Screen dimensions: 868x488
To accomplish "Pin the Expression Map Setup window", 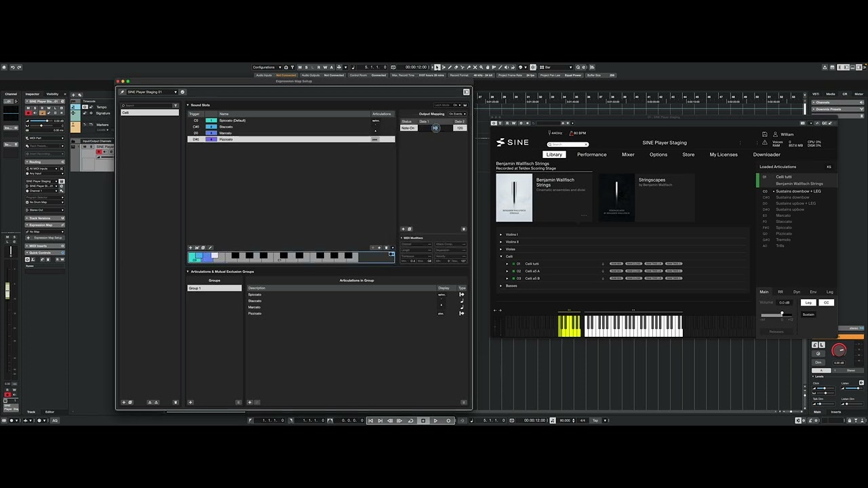I will pyautogui.click(x=122, y=92).
